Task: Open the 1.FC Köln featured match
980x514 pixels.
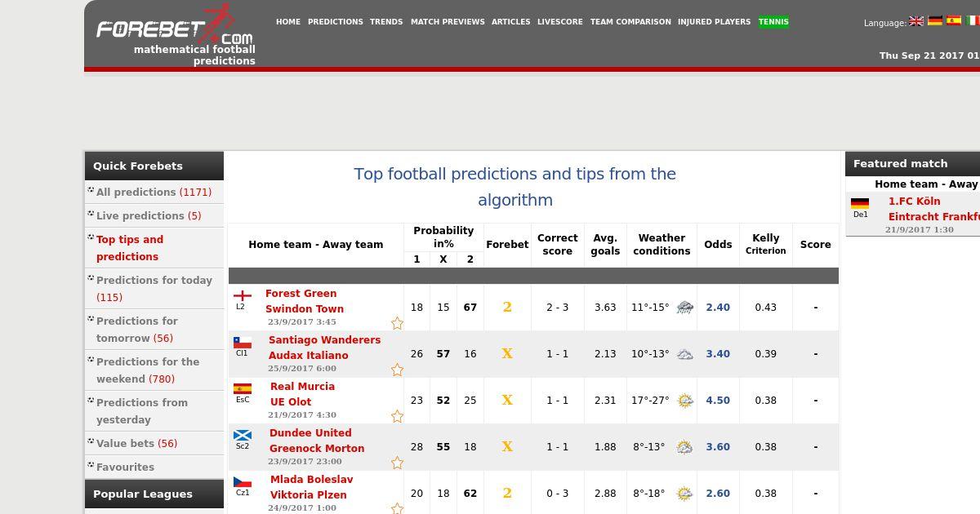Action: coord(915,201)
